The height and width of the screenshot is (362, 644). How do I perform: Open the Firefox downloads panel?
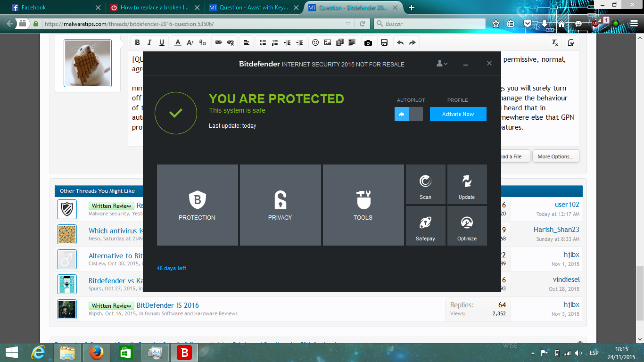tap(545, 24)
